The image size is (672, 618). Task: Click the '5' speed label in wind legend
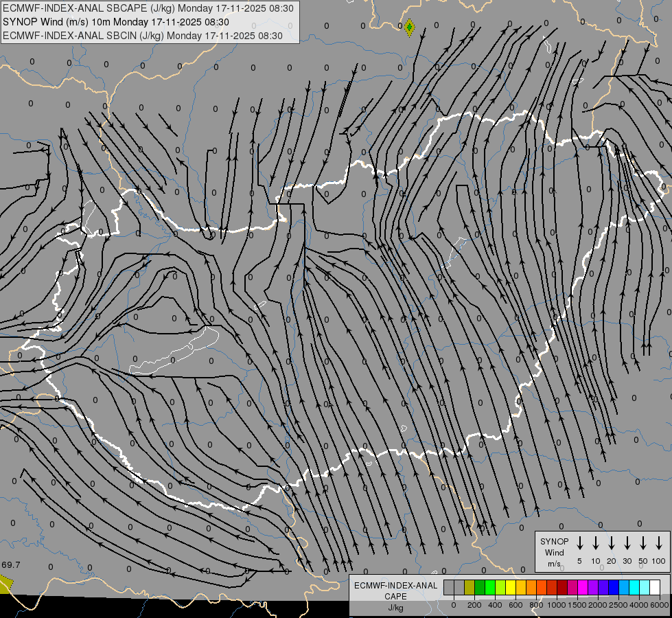579,561
